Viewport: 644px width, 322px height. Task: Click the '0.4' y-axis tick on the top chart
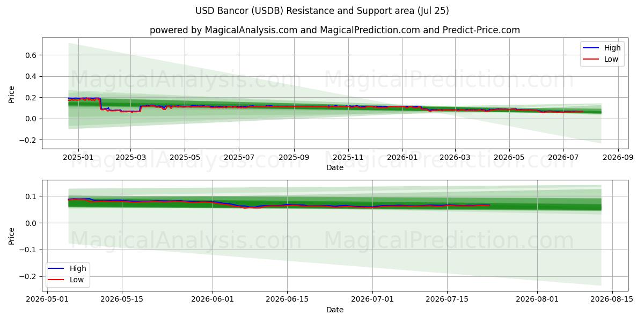[x=31, y=76]
